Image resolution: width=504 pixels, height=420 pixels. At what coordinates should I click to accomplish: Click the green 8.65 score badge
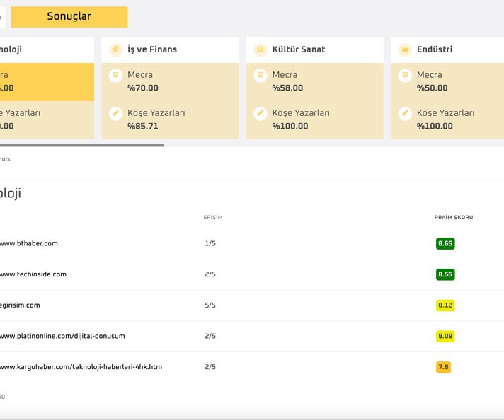[445, 243]
